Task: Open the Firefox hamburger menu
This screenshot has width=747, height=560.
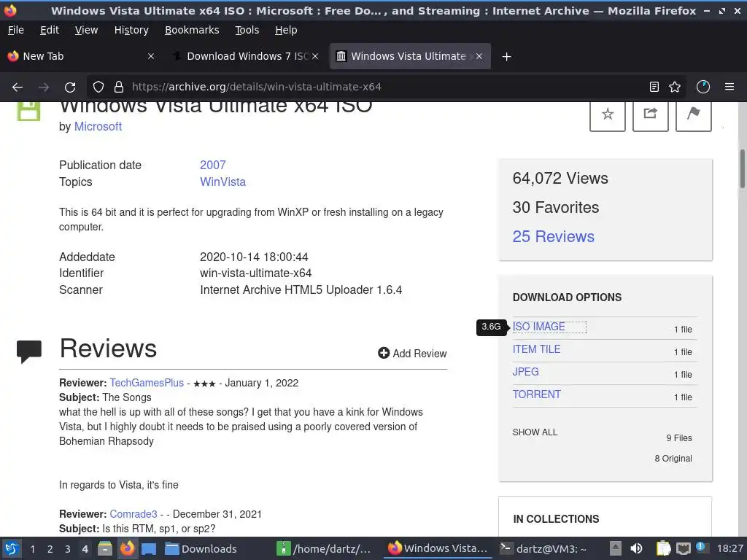Action: 729,87
